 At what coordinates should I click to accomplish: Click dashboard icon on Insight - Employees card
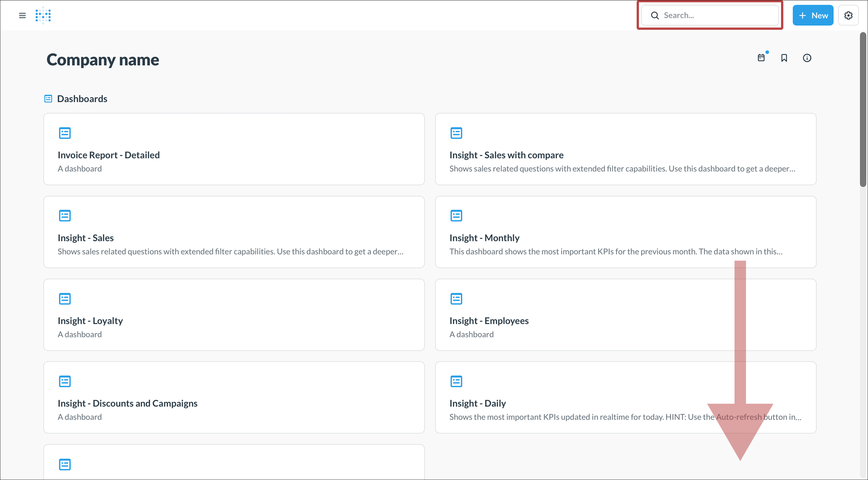pyautogui.click(x=456, y=298)
